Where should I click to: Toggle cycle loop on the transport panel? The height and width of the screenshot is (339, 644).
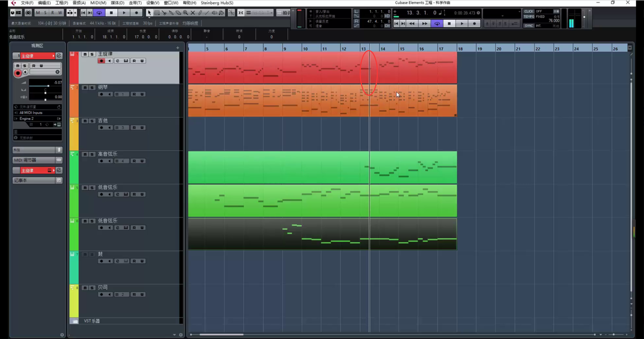coord(437,23)
